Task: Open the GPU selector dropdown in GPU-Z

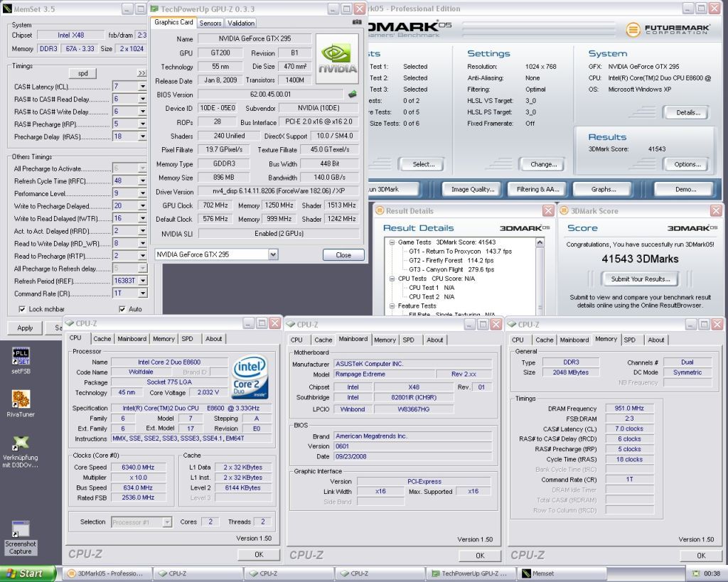Action: [273, 254]
